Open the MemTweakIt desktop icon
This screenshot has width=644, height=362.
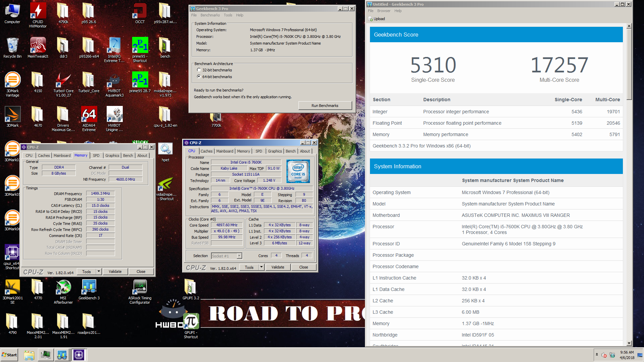(x=38, y=48)
